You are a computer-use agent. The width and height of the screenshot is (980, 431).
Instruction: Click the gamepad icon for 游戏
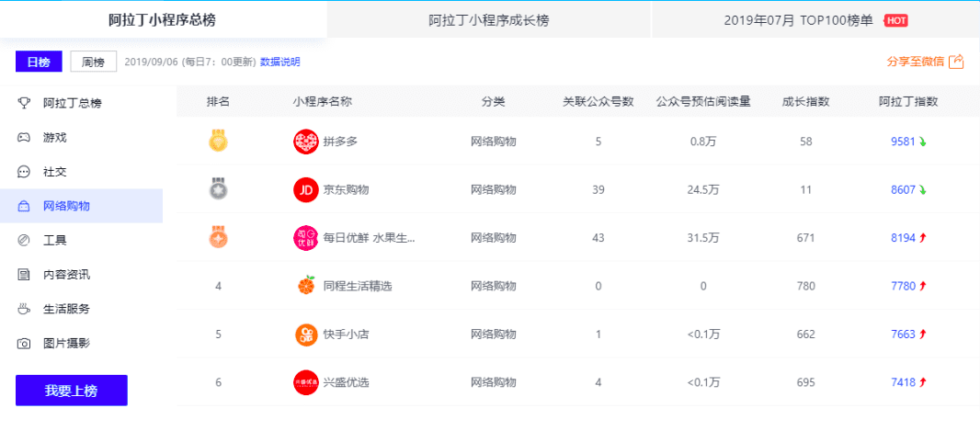(x=24, y=138)
